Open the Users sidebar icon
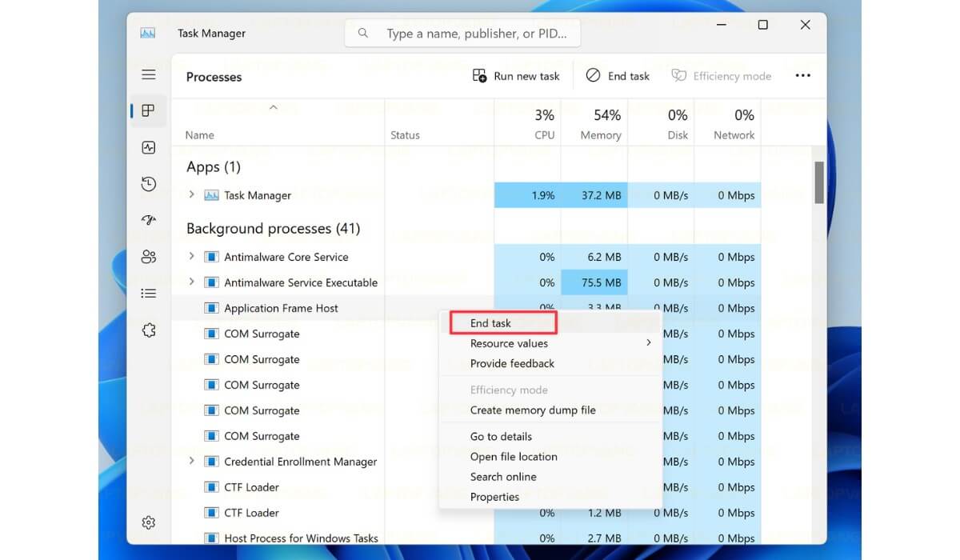This screenshot has height=560, width=960. click(148, 257)
